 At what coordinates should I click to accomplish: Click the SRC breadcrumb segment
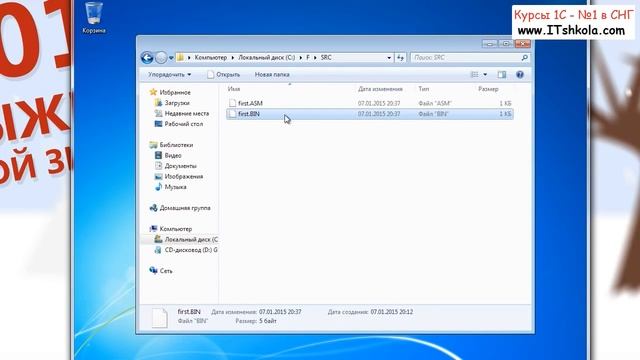326,58
